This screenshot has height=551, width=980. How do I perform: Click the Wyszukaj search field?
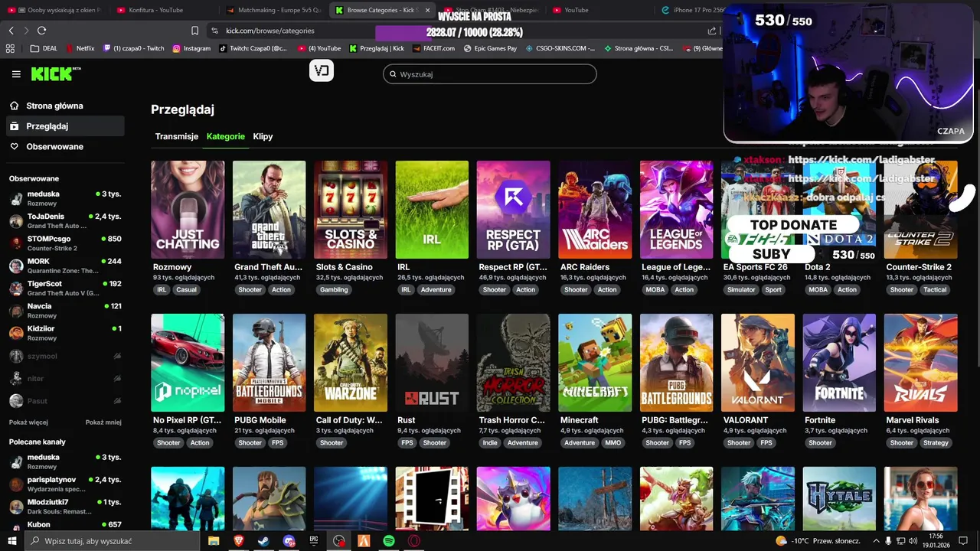pos(490,74)
